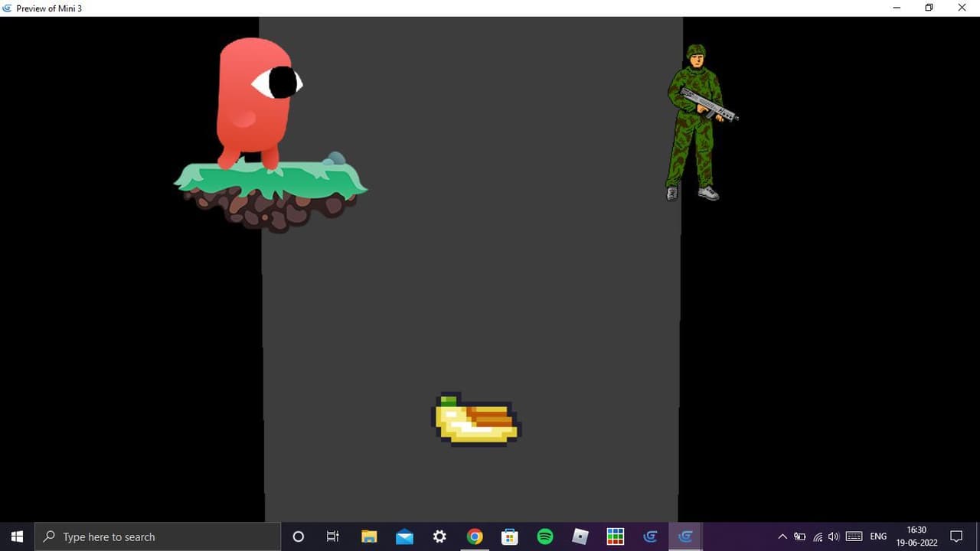Click the 'Type here to search' box
The height and width of the screenshot is (551, 980).
pos(158,536)
